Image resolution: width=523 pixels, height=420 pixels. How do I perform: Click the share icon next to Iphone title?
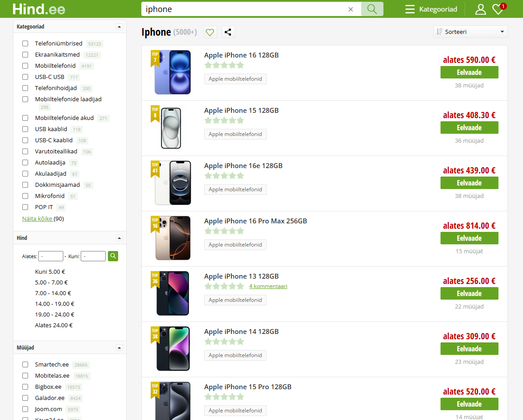point(228,32)
